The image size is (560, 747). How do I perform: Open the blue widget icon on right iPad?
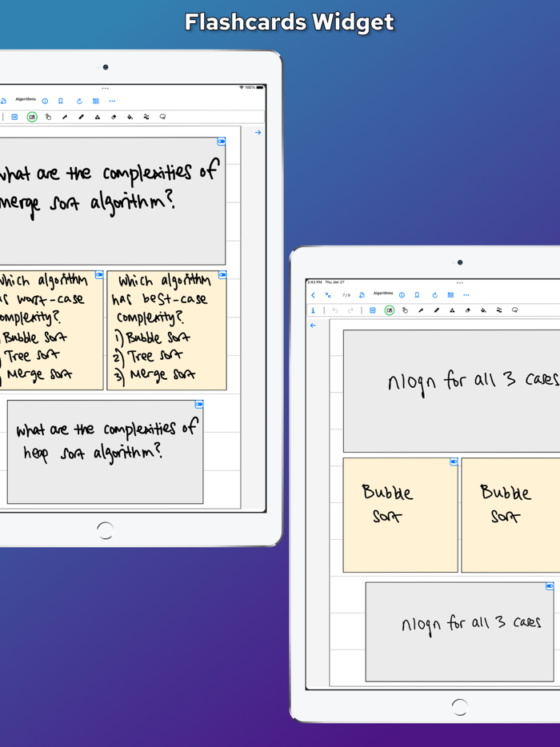[x=373, y=310]
